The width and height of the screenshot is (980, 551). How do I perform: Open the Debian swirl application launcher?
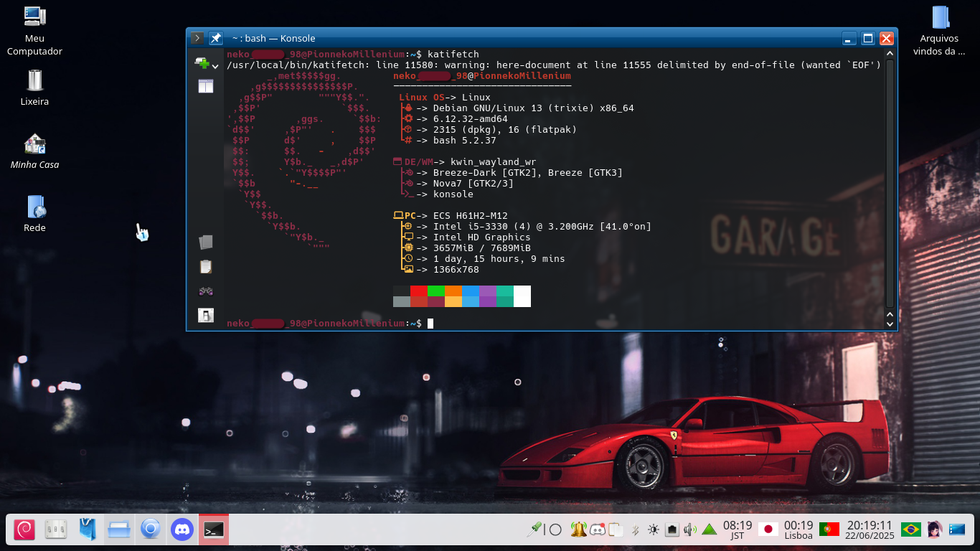coord(24,529)
